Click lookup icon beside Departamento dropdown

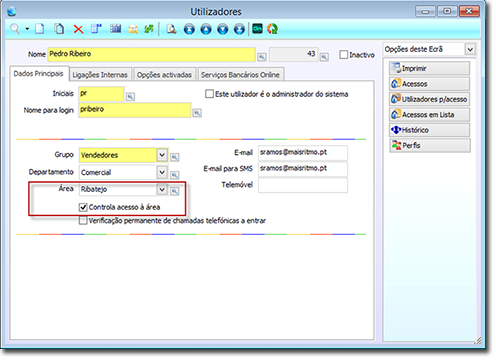[175, 175]
